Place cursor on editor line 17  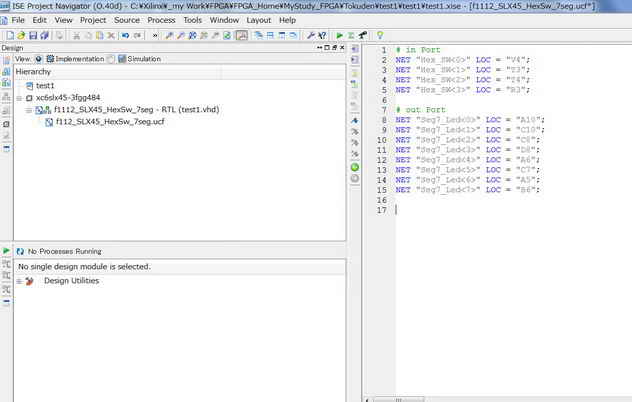click(512, 210)
